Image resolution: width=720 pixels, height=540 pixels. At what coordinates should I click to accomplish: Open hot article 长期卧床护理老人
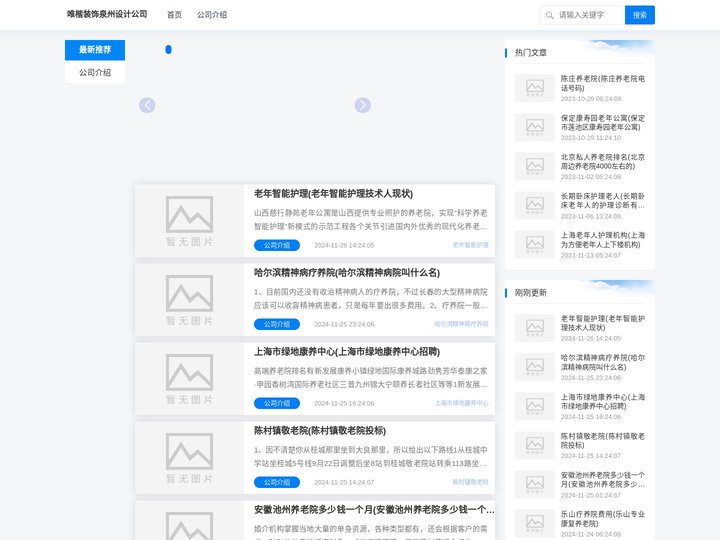pyautogui.click(x=602, y=201)
